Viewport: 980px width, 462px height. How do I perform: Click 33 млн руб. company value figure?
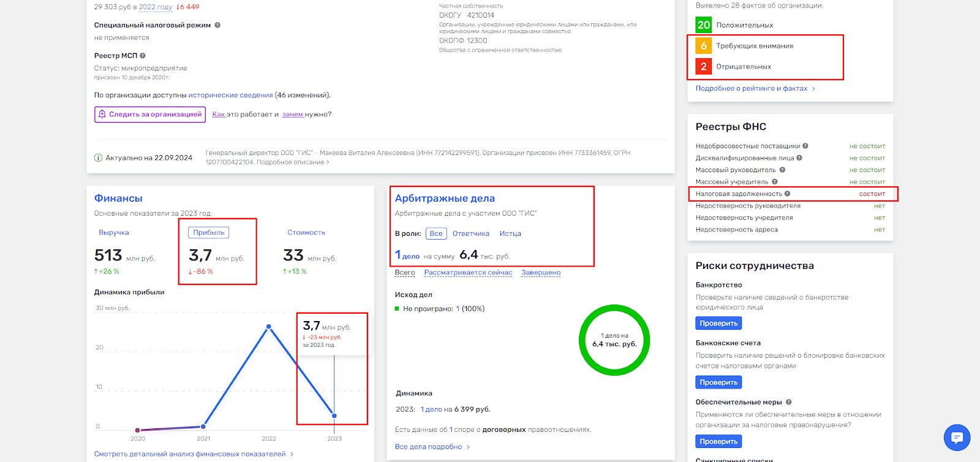click(309, 256)
